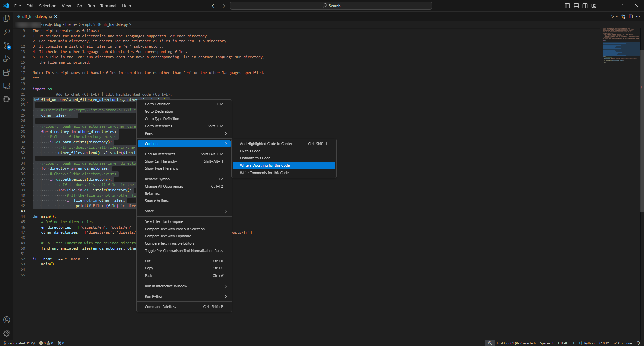The image size is (644, 346).
Task: Select Compare Text with Clipboard
Action: (x=184, y=236)
